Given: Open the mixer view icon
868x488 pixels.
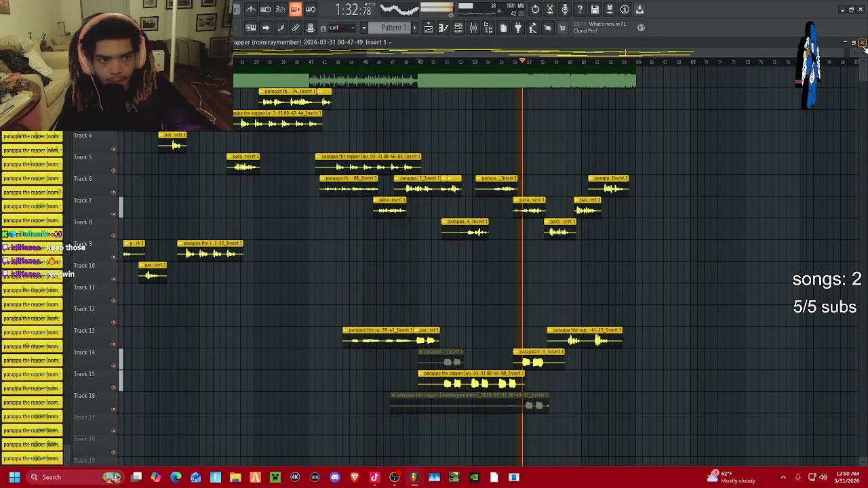Looking at the screenshot, I should pyautogui.click(x=473, y=28).
